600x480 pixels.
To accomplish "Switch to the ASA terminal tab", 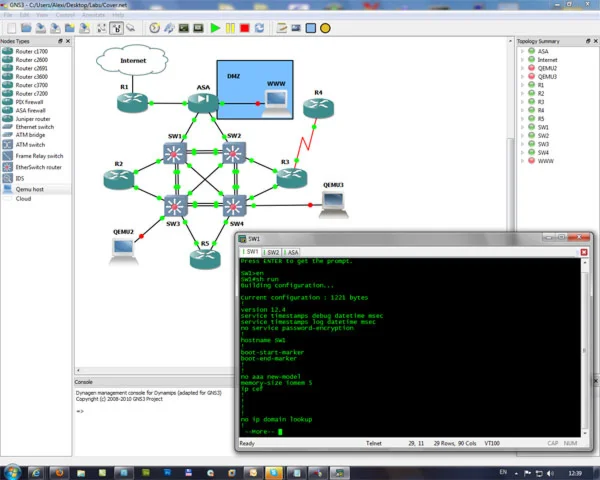I will pos(293,253).
